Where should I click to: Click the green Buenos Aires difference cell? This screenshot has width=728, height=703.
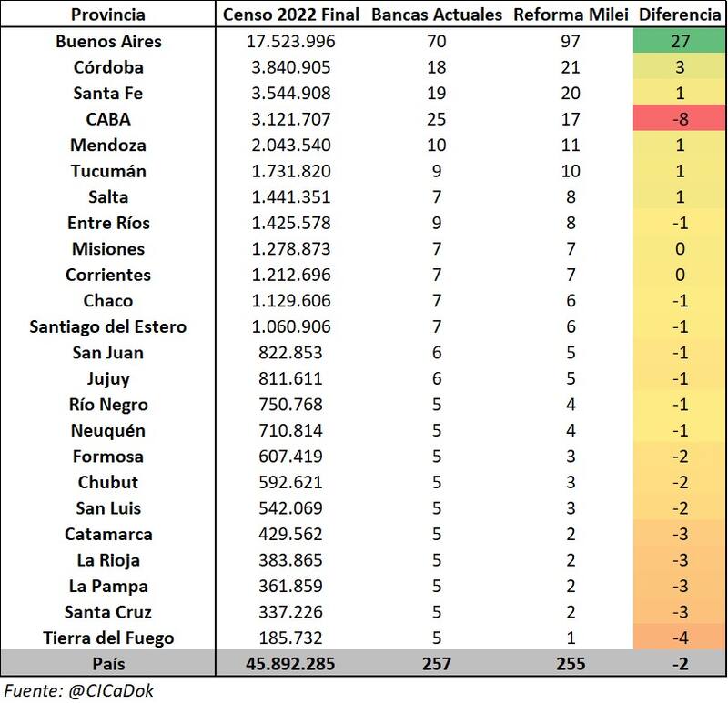(x=679, y=41)
